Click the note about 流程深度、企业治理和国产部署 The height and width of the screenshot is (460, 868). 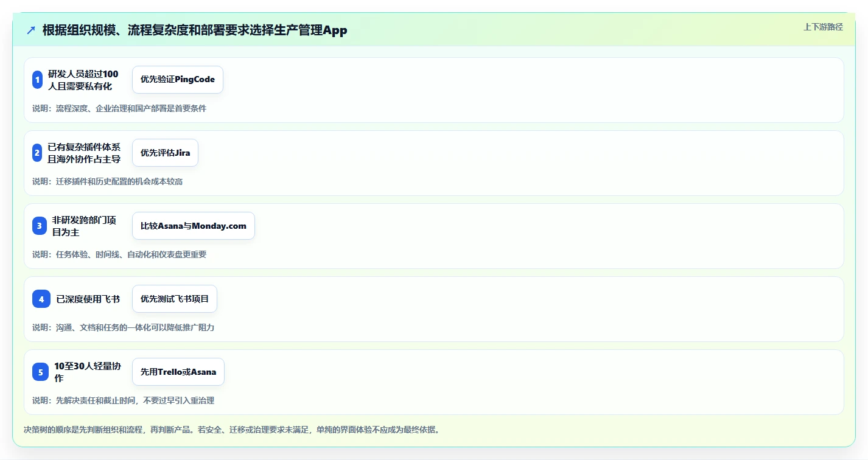119,108
